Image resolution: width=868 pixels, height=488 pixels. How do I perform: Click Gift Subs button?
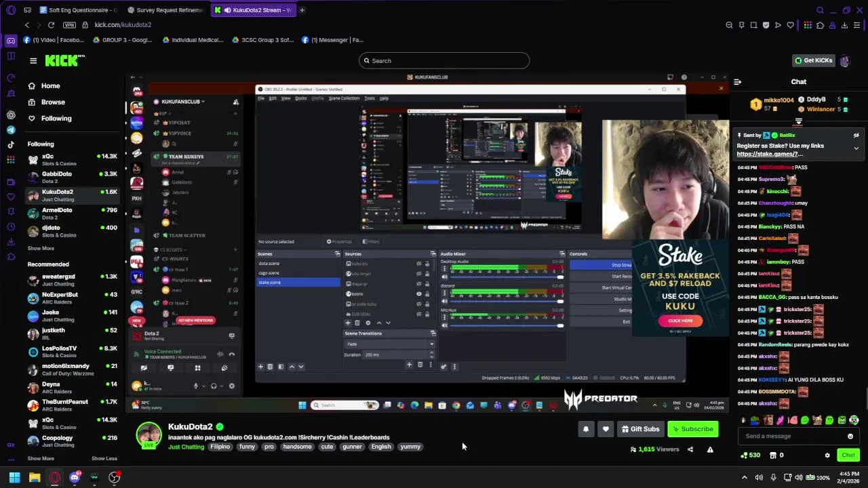(x=641, y=429)
